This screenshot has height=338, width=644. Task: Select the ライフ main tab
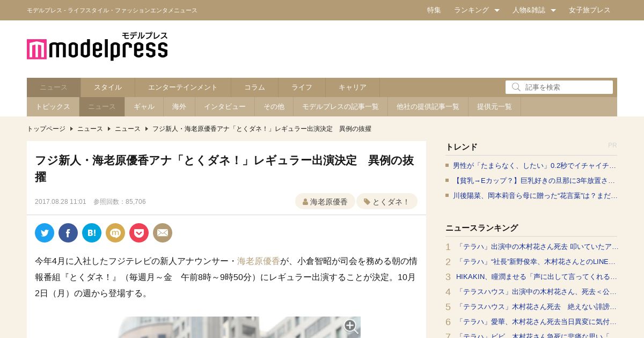[x=302, y=87]
